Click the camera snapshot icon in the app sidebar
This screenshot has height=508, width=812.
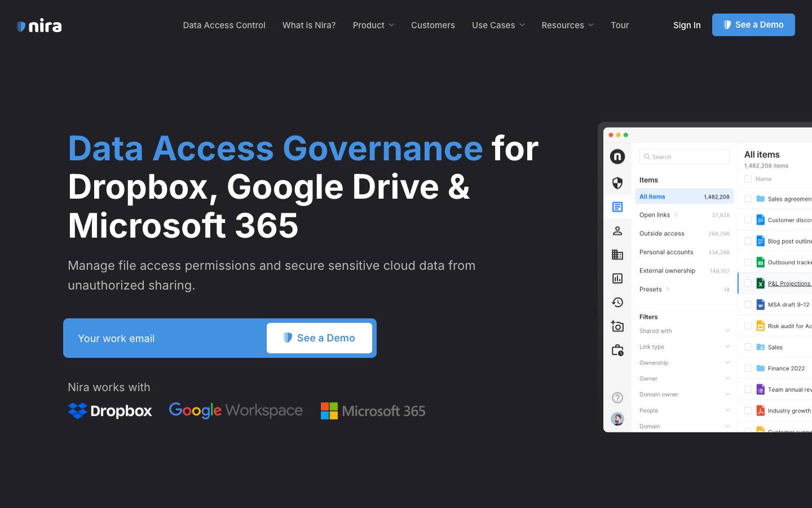tap(617, 326)
